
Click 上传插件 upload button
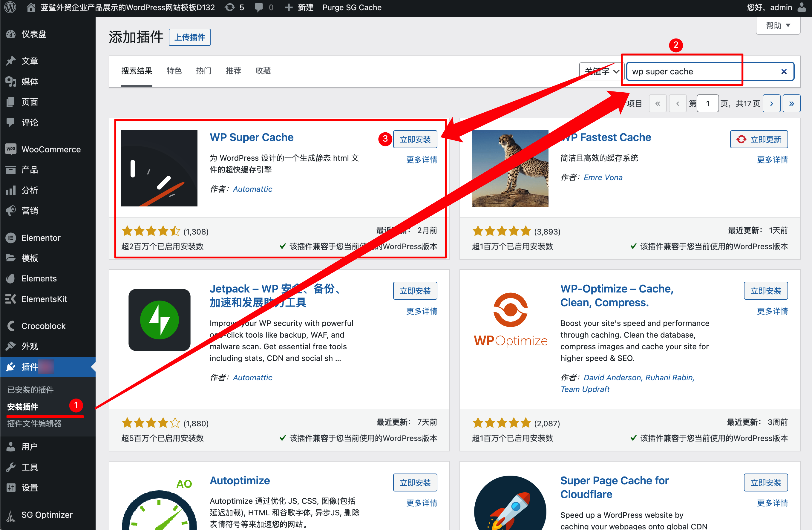[x=190, y=37]
